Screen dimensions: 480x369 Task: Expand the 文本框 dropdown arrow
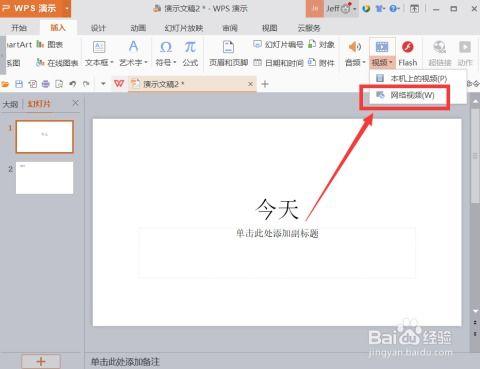click(112, 62)
